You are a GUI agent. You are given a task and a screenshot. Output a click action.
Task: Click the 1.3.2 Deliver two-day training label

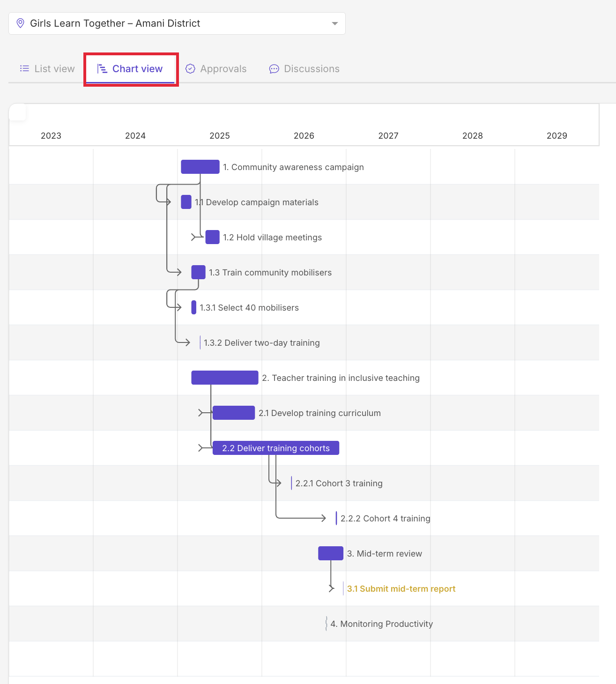tap(262, 343)
